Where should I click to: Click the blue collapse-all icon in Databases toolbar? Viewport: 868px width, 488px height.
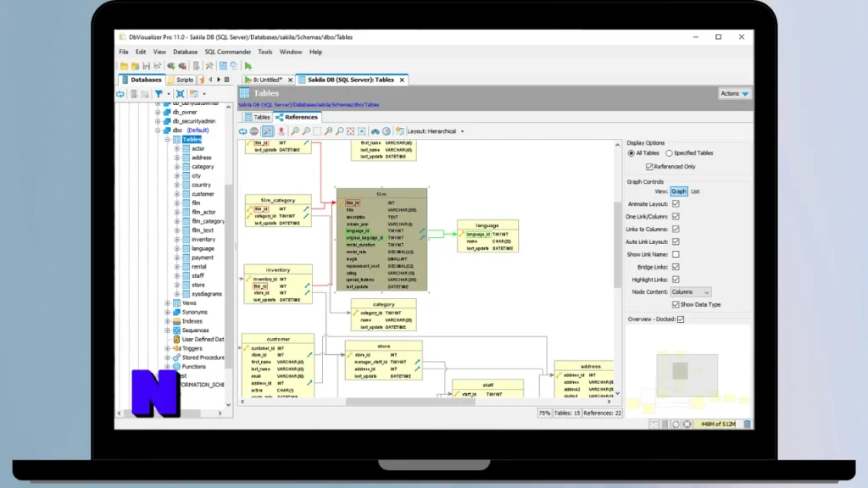click(x=180, y=94)
